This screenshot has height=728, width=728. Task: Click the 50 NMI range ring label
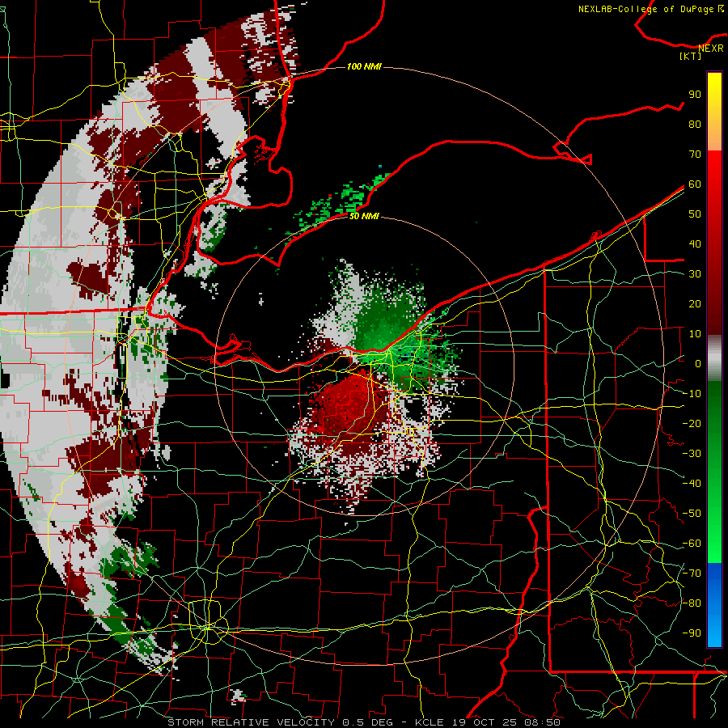pos(364,216)
